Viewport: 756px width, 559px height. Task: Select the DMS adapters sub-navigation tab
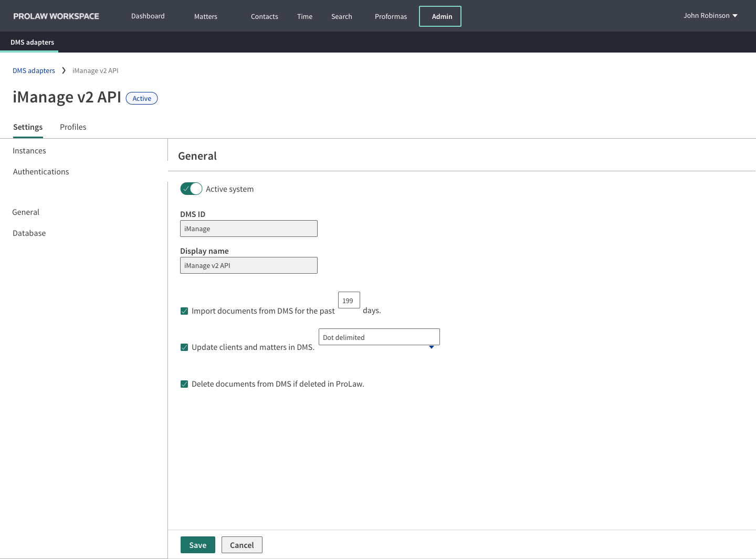[x=32, y=42]
